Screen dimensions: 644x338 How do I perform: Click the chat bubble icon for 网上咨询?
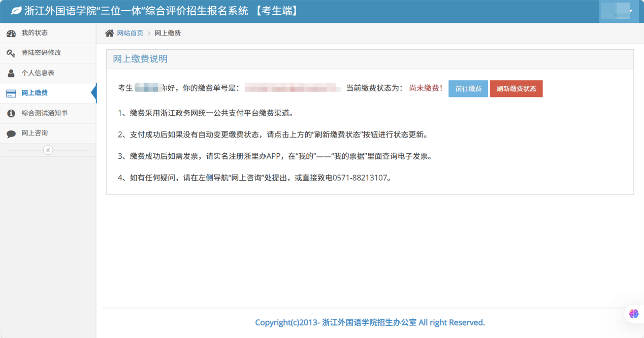[11, 133]
